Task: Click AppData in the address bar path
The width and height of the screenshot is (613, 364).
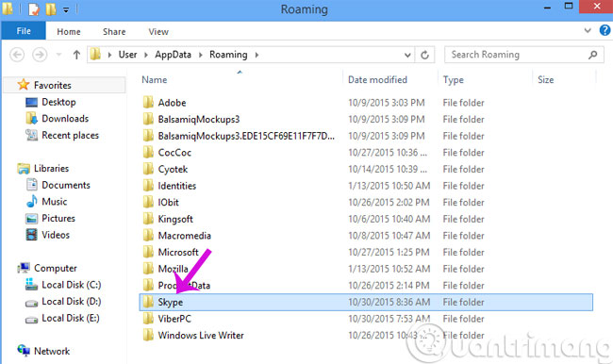Action: point(173,55)
